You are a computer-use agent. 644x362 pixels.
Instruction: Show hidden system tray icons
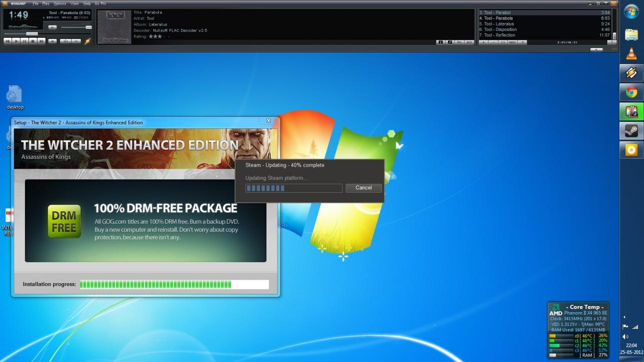tap(624, 317)
